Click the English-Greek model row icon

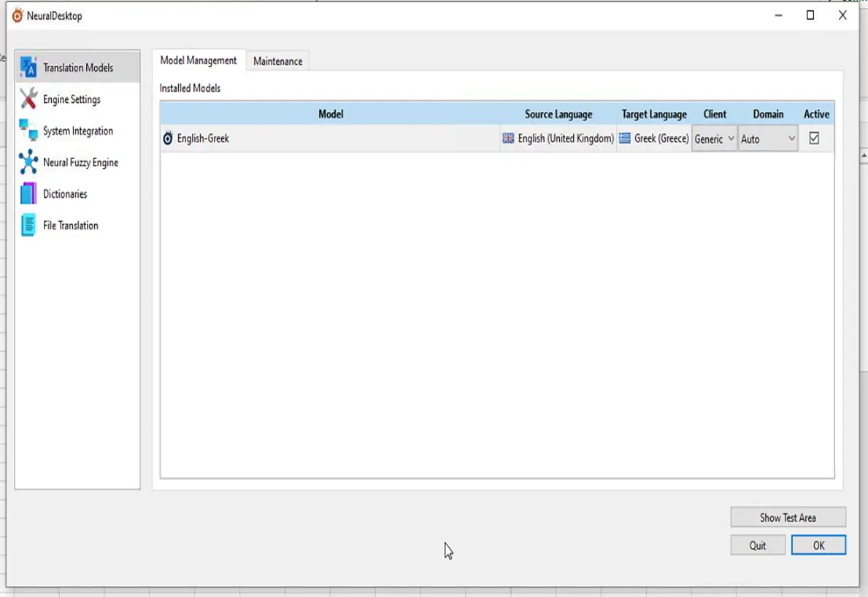(x=168, y=138)
